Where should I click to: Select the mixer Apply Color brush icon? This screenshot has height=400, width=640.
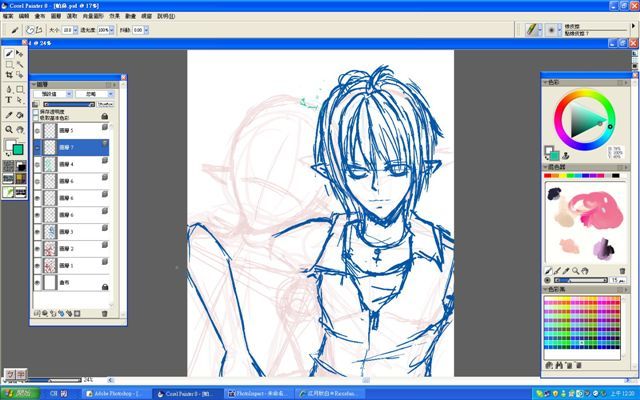pos(549,271)
